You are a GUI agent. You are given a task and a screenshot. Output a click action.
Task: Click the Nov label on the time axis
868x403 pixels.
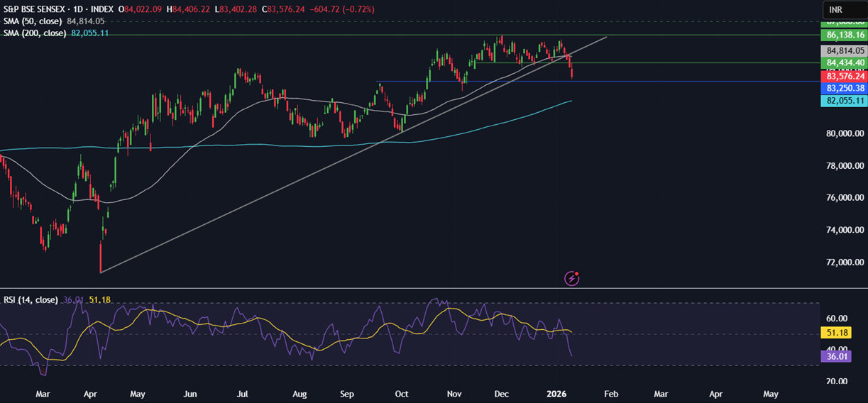tap(453, 393)
